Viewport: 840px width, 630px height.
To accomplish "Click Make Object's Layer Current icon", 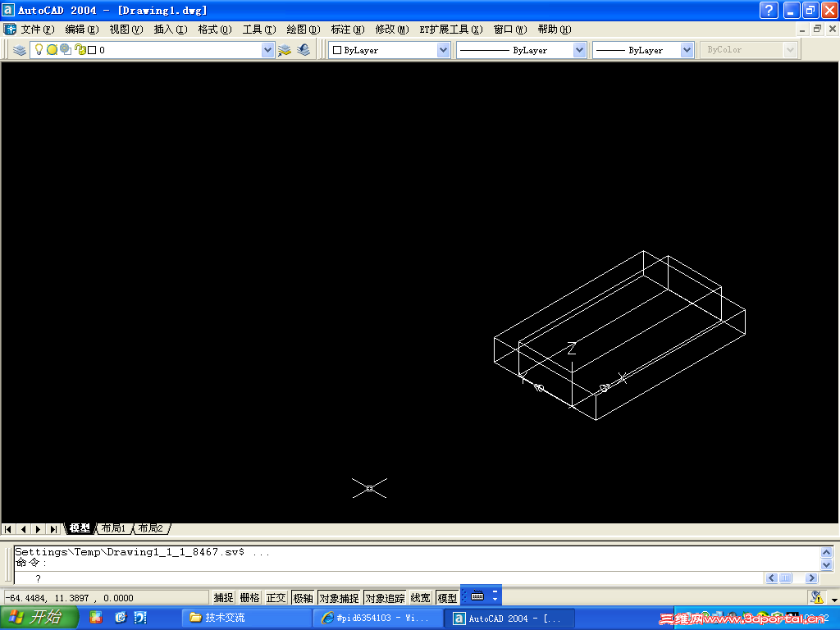I will click(x=285, y=50).
